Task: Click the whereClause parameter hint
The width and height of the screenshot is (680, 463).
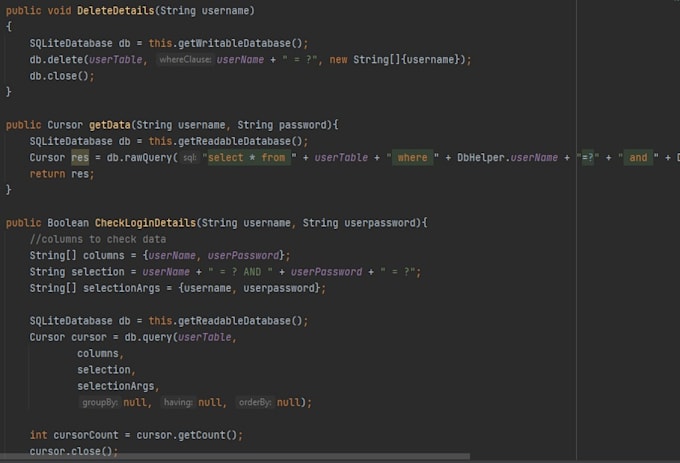Action: 185,59
